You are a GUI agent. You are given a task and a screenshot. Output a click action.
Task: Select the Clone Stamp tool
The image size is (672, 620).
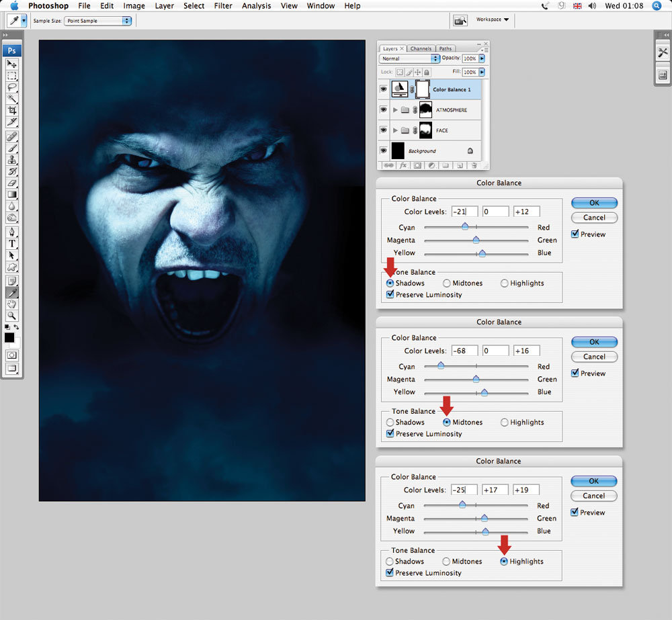pyautogui.click(x=12, y=160)
